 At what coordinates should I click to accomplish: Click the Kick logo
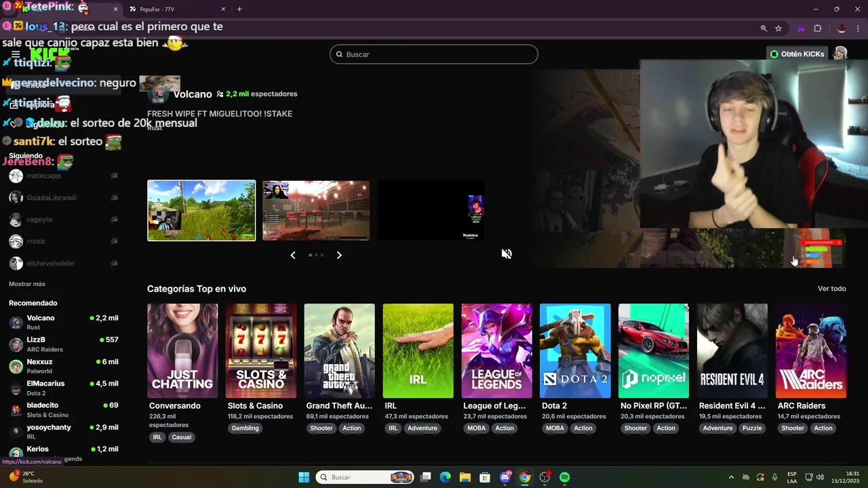click(50, 54)
